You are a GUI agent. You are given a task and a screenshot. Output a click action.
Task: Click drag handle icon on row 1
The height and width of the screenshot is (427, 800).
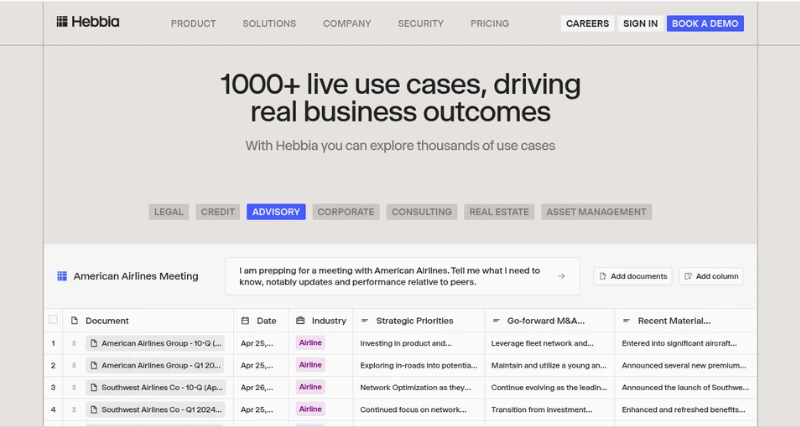[73, 343]
